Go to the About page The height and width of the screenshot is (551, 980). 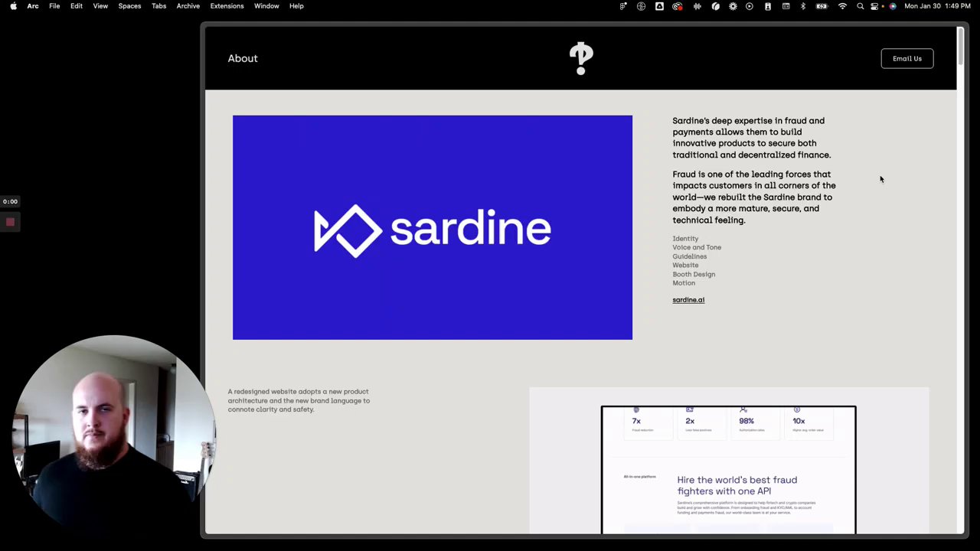[x=243, y=58]
